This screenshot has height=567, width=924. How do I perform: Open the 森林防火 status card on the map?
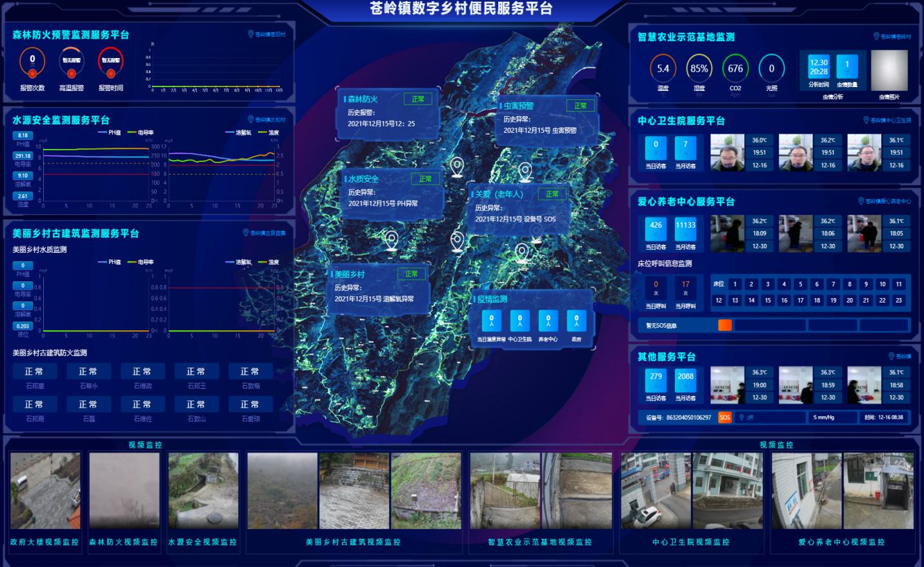[387, 114]
